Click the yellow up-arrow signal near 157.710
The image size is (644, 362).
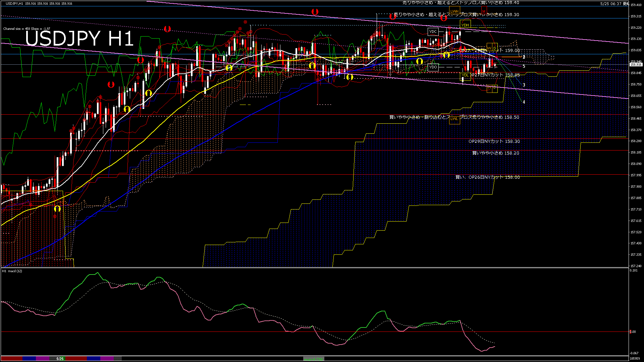click(57, 208)
